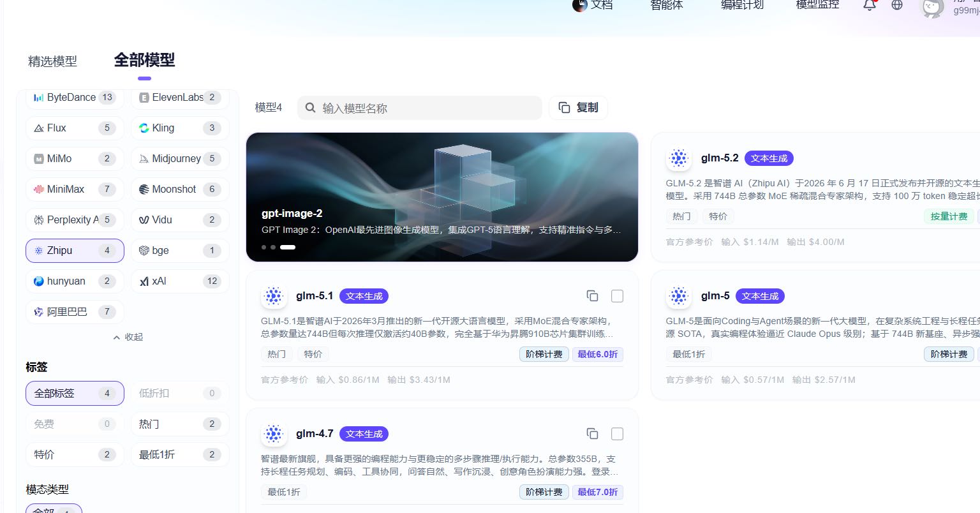Collapse provider list with 收起
Viewport: 980px width, 513px height.
[128, 337]
